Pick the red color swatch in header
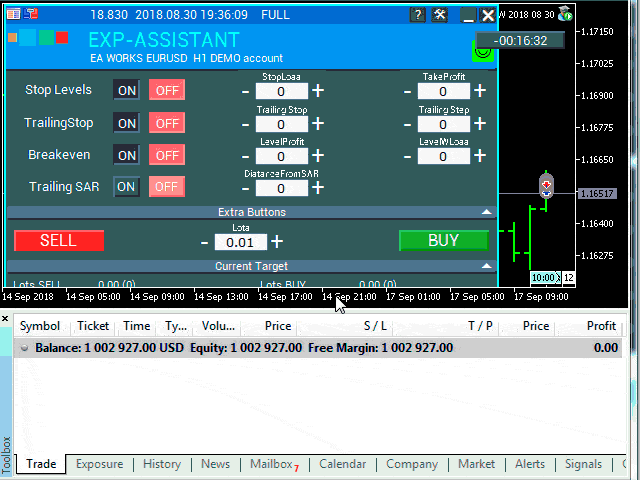This screenshot has width=640, height=480. pyautogui.click(x=62, y=38)
